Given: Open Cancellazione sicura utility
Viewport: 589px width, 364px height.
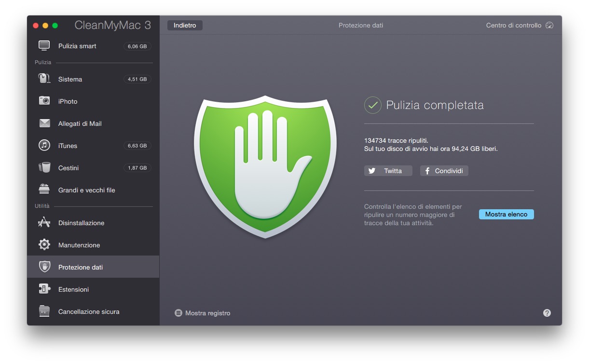Looking at the screenshot, I should tap(93, 311).
